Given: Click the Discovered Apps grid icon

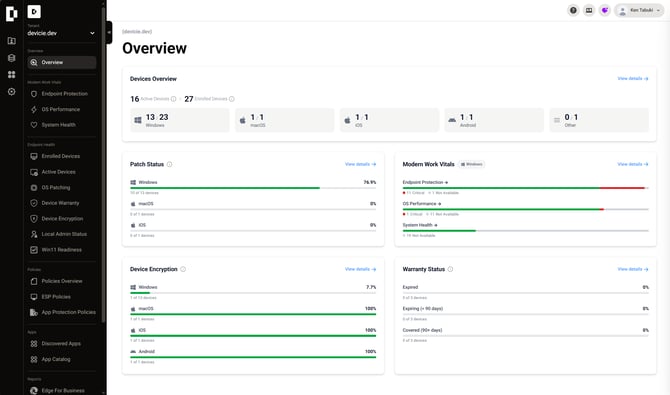Looking at the screenshot, I should pyautogui.click(x=34, y=344).
